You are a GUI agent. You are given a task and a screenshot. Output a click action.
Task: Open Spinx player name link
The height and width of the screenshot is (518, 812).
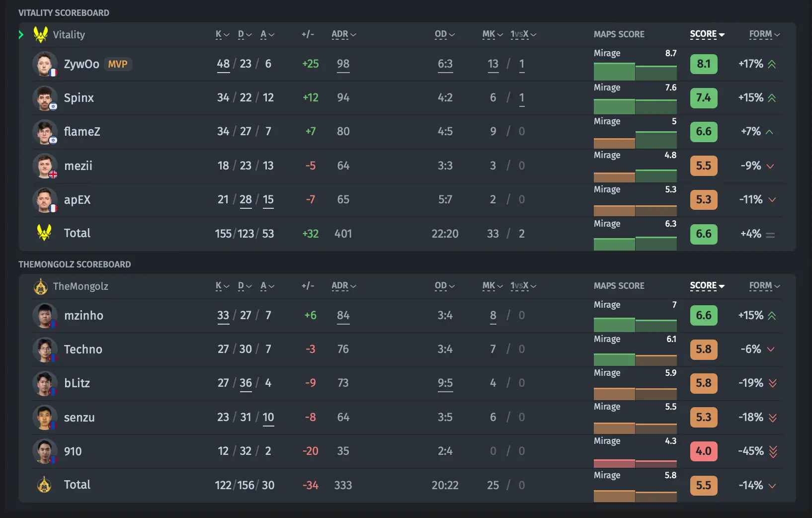(79, 98)
